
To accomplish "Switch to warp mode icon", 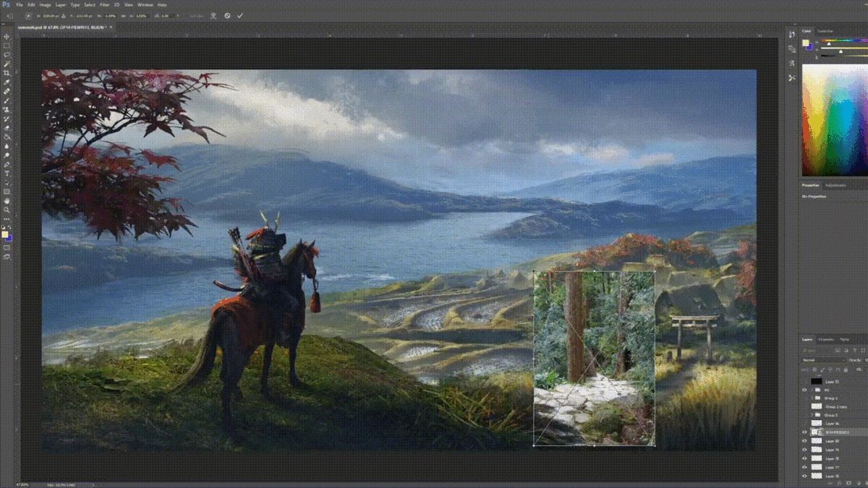I will 213,16.
